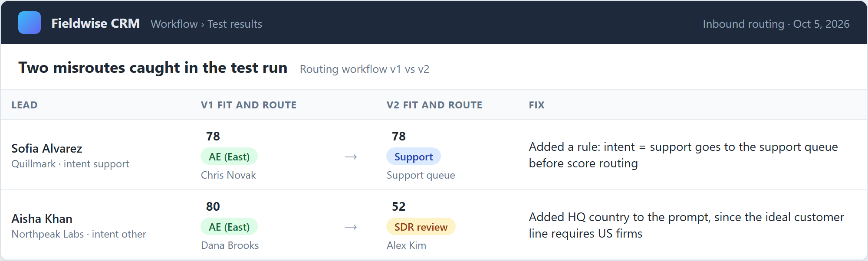Click the Support route badge
This screenshot has width=868, height=261.
point(414,157)
